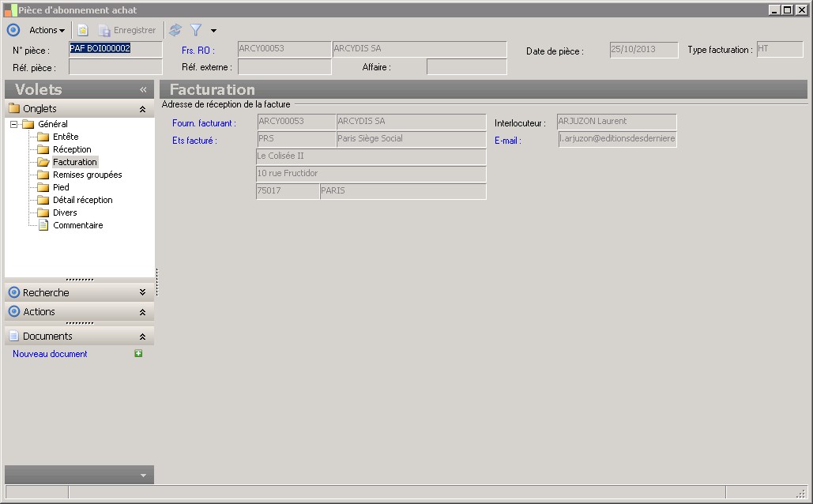Click the Interlocuteur ARJUZON Laurent field

(x=617, y=122)
